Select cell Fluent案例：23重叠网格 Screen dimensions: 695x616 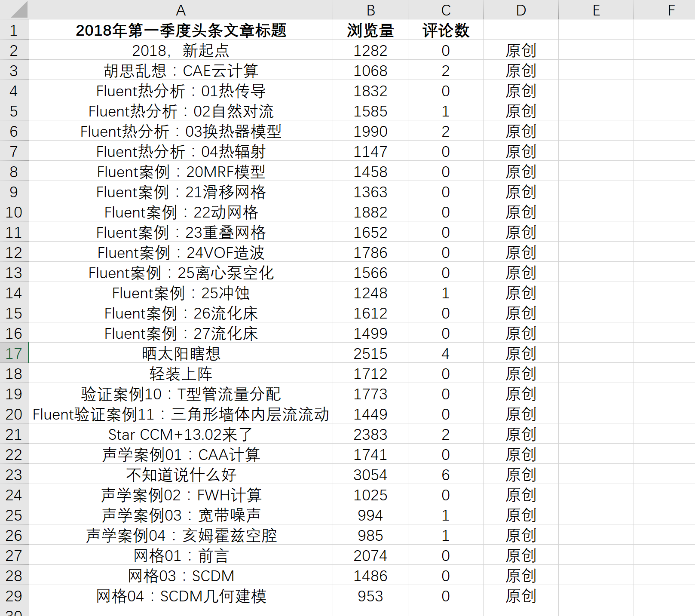[x=181, y=232]
